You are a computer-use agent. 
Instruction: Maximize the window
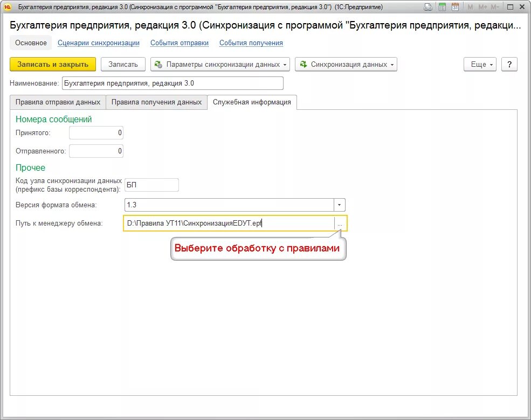(510, 7)
